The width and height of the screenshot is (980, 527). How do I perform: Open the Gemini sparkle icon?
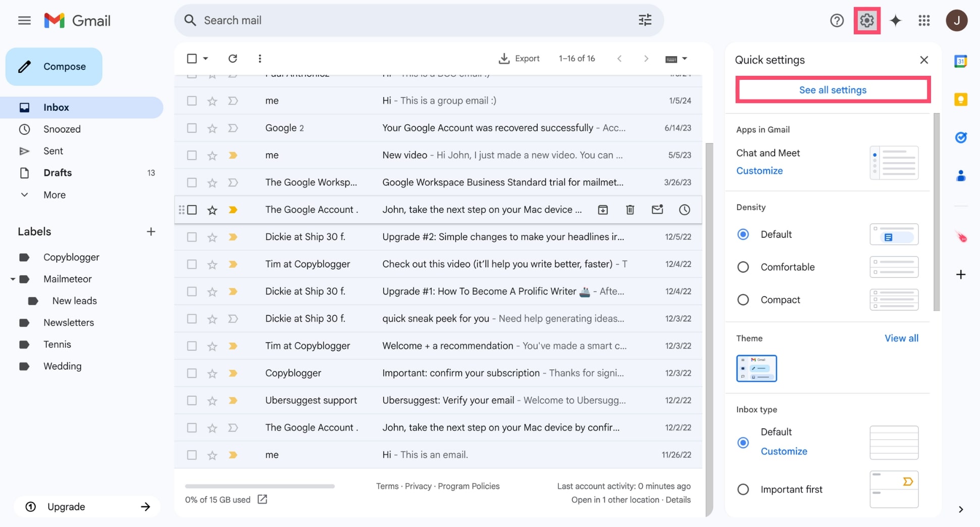[x=896, y=21]
